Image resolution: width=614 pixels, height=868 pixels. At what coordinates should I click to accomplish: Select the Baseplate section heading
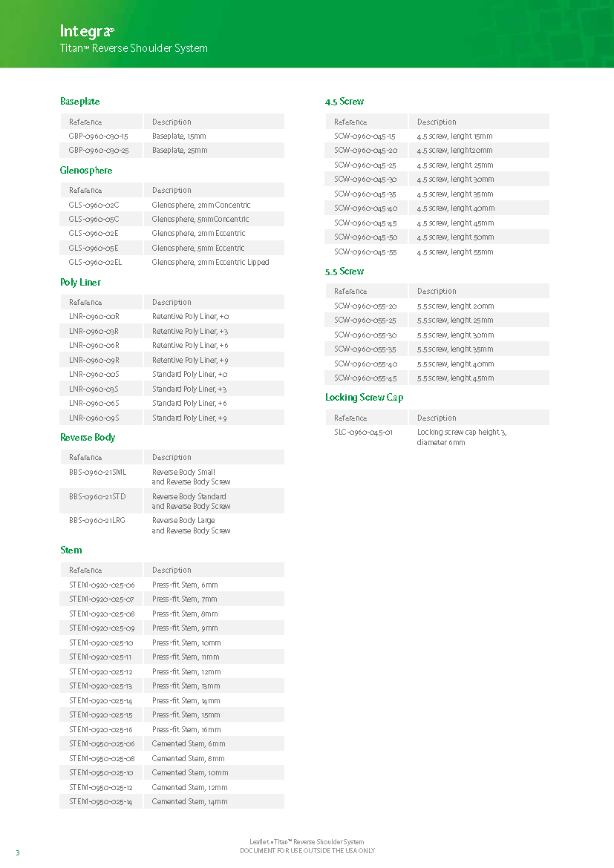(x=79, y=102)
